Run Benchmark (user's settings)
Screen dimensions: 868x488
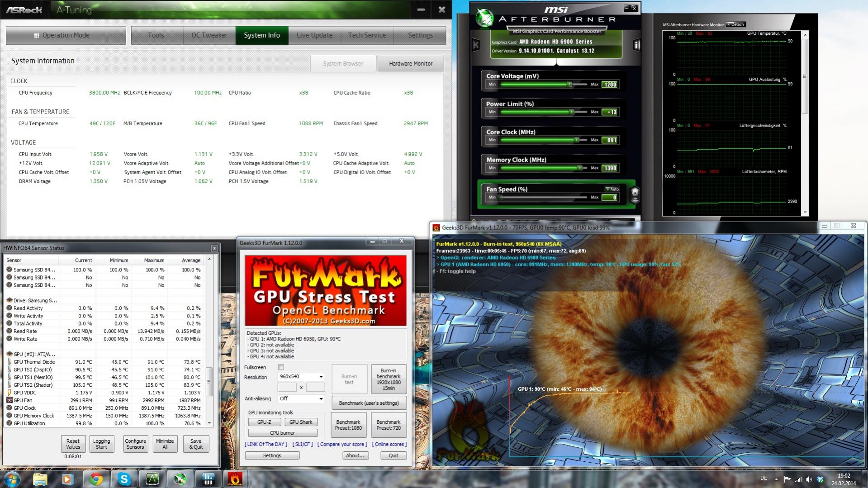click(x=369, y=403)
